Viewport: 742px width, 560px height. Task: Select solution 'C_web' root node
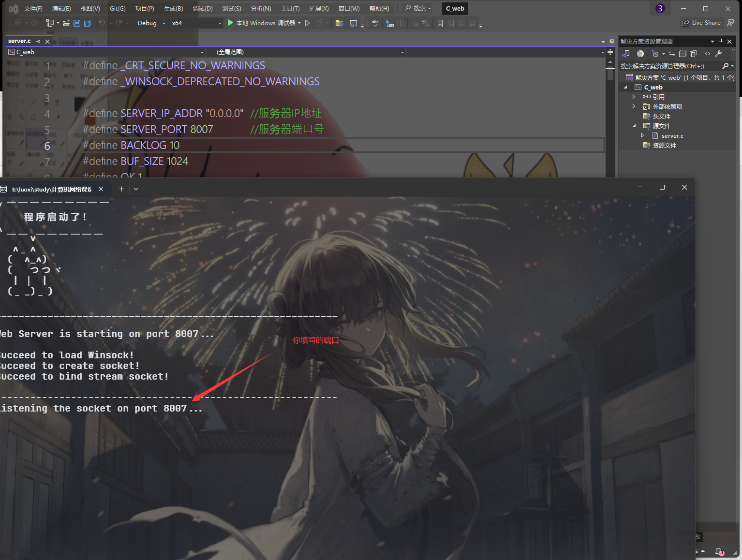[x=680, y=77]
